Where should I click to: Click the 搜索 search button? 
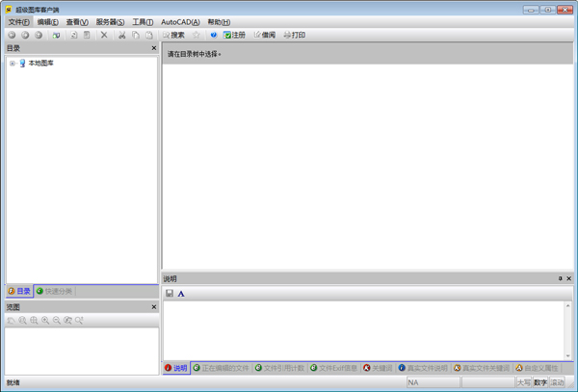click(x=173, y=35)
